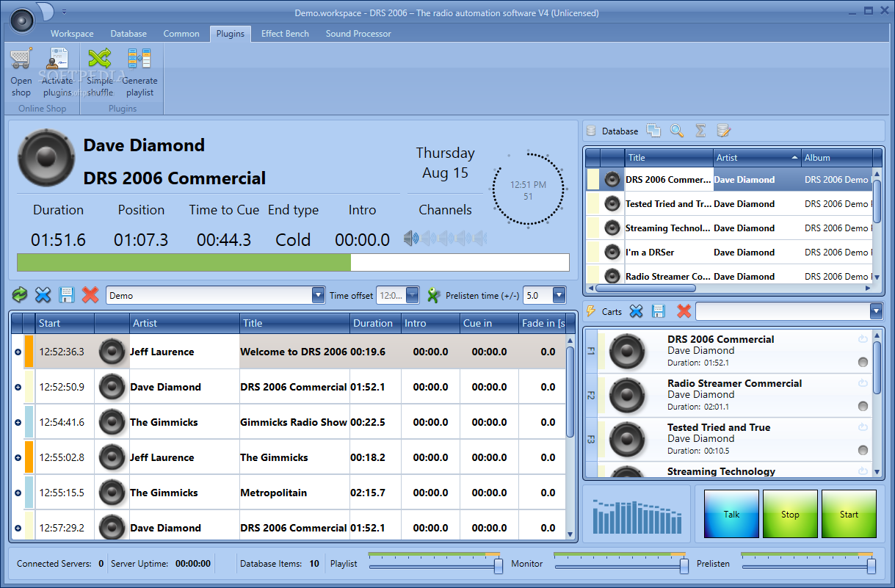Viewport: 895px width, 588px height.
Task: Sort database by Title column header
Action: point(669,157)
